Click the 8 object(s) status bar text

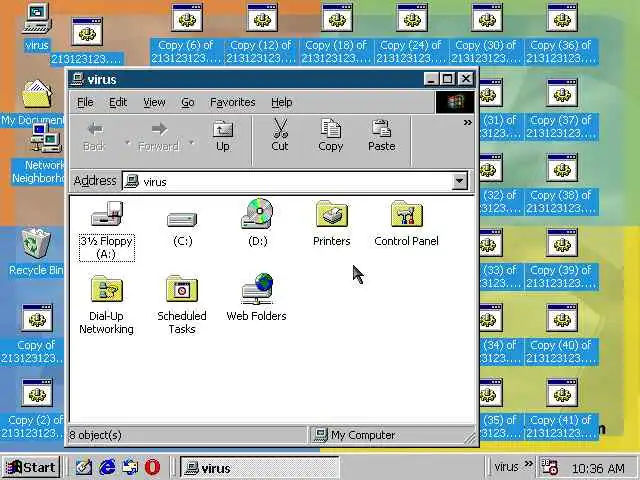point(95,435)
